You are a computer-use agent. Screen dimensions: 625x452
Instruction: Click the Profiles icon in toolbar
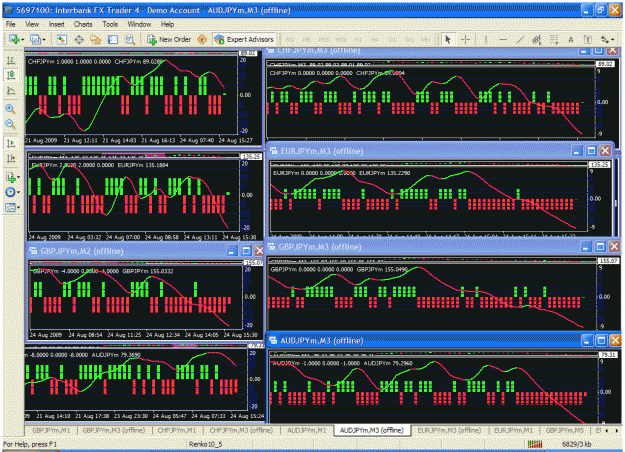35,39
